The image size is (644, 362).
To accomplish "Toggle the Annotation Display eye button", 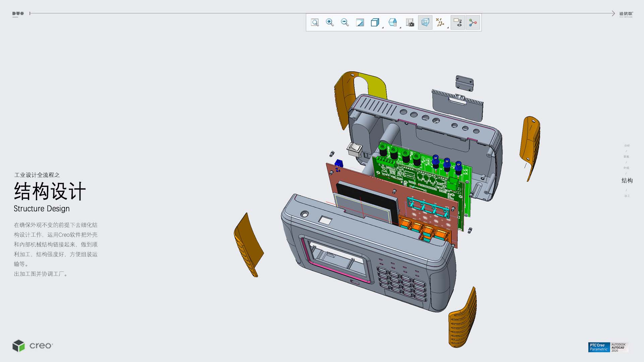I will pos(458,22).
